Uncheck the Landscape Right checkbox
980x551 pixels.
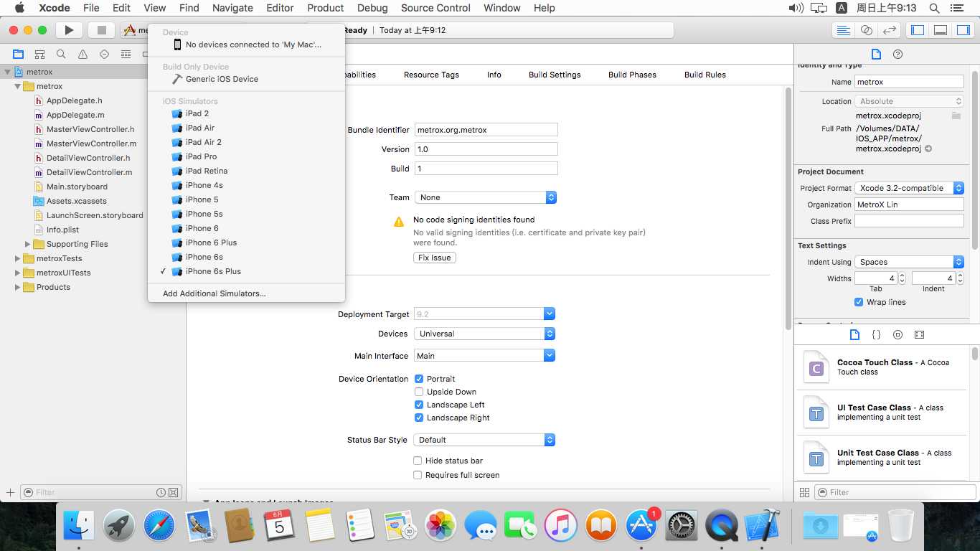[x=419, y=418]
